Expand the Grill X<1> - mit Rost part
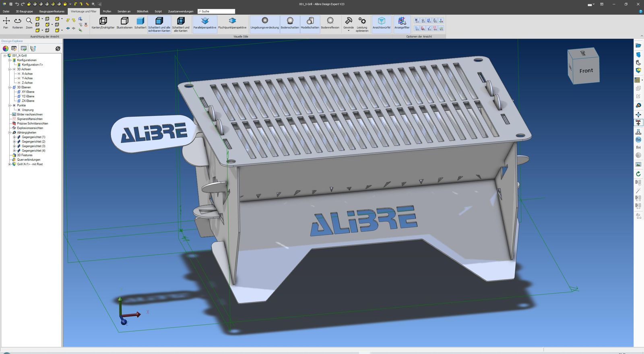This screenshot has height=354, width=644. [x=10, y=164]
